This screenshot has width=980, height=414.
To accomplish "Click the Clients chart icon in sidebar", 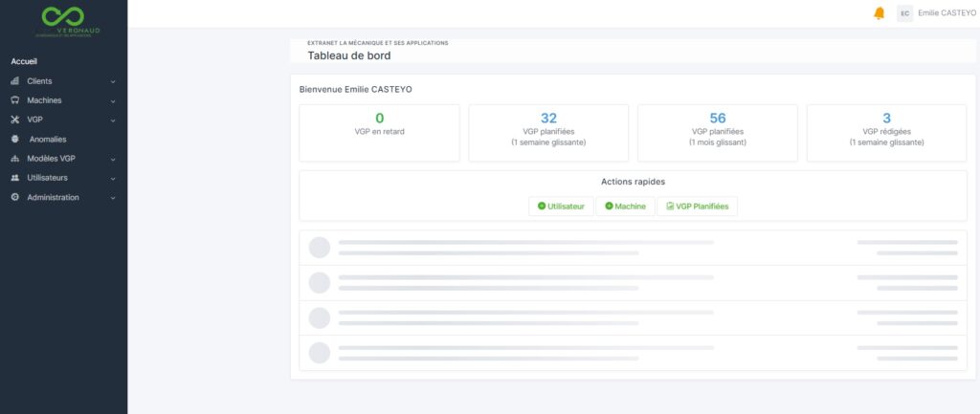I will pyautogui.click(x=15, y=81).
